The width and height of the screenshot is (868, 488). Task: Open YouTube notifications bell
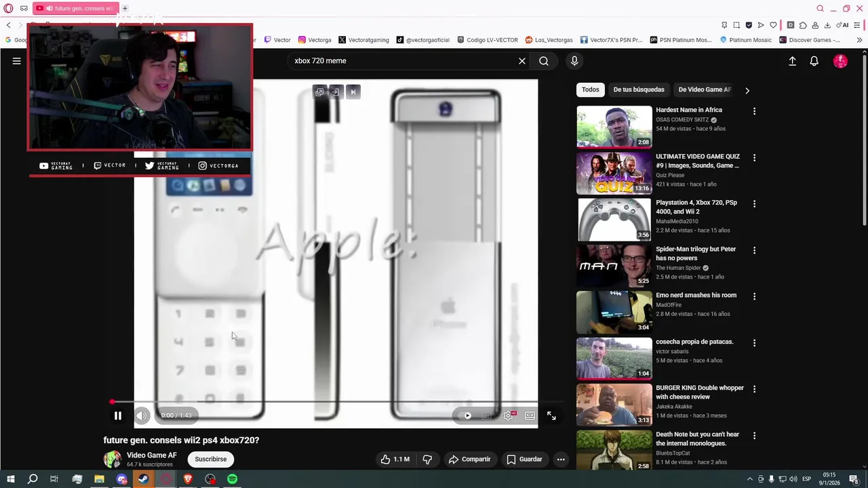814,61
